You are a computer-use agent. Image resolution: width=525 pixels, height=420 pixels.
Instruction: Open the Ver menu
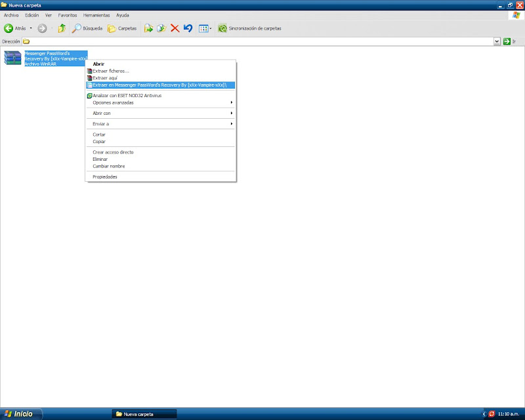pos(49,15)
